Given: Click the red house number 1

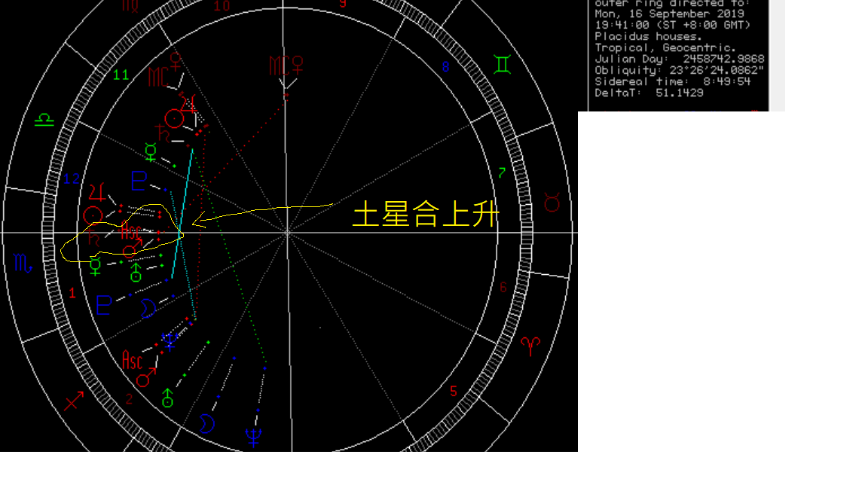Looking at the screenshot, I should click(x=72, y=294).
